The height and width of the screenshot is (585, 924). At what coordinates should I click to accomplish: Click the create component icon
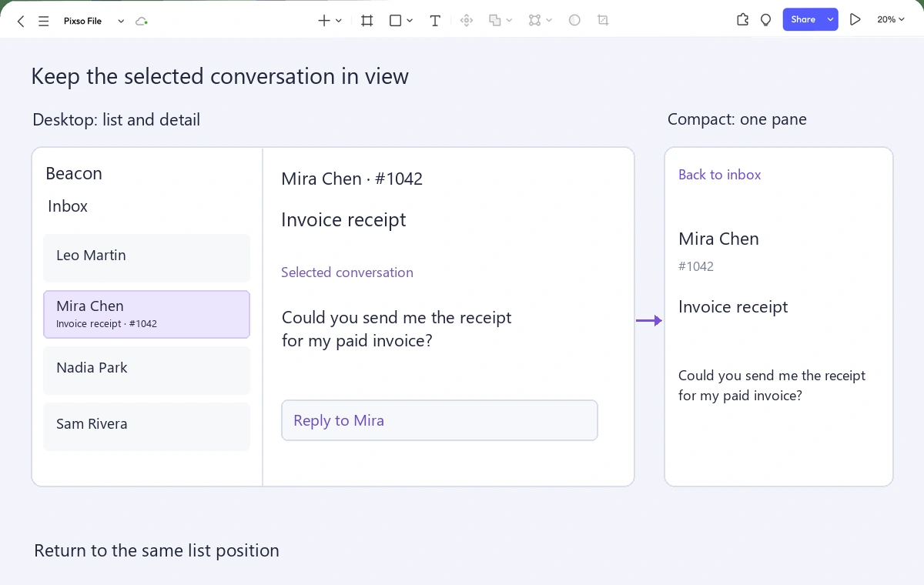click(x=466, y=21)
